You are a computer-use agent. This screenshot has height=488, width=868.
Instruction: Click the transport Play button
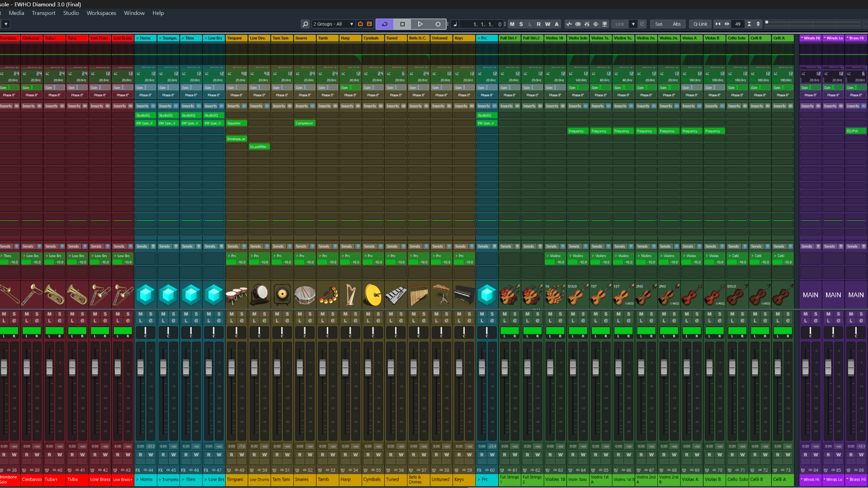pos(420,24)
